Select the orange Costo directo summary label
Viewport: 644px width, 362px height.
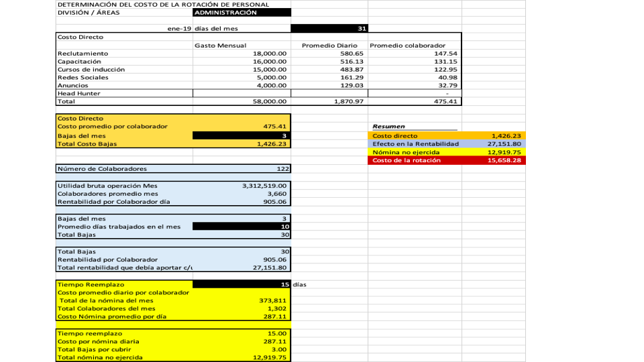[x=395, y=136]
